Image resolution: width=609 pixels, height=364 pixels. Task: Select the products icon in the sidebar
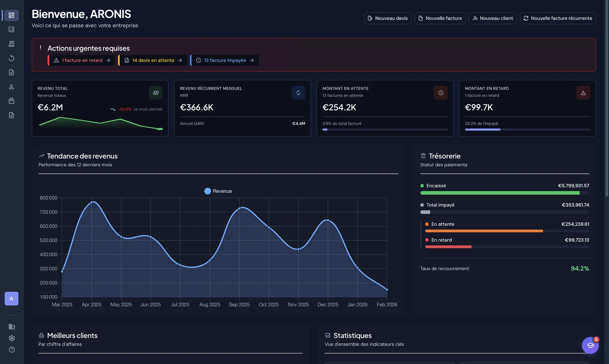(x=11, y=101)
